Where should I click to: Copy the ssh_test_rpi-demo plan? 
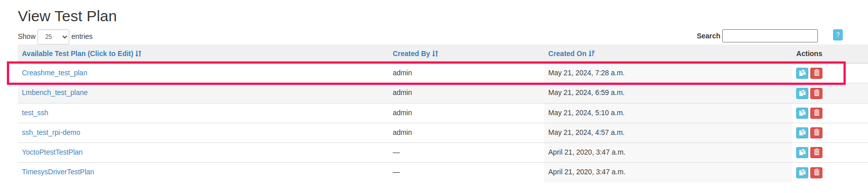tap(802, 133)
